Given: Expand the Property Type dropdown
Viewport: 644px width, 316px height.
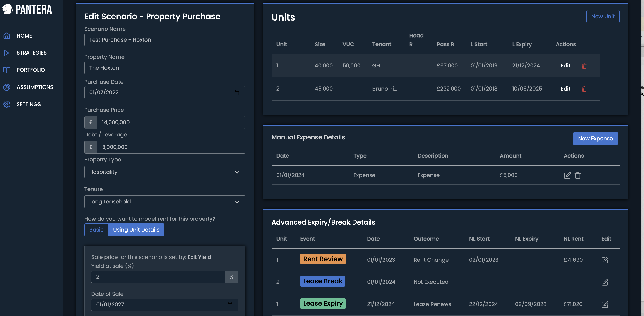Looking at the screenshot, I should [165, 172].
